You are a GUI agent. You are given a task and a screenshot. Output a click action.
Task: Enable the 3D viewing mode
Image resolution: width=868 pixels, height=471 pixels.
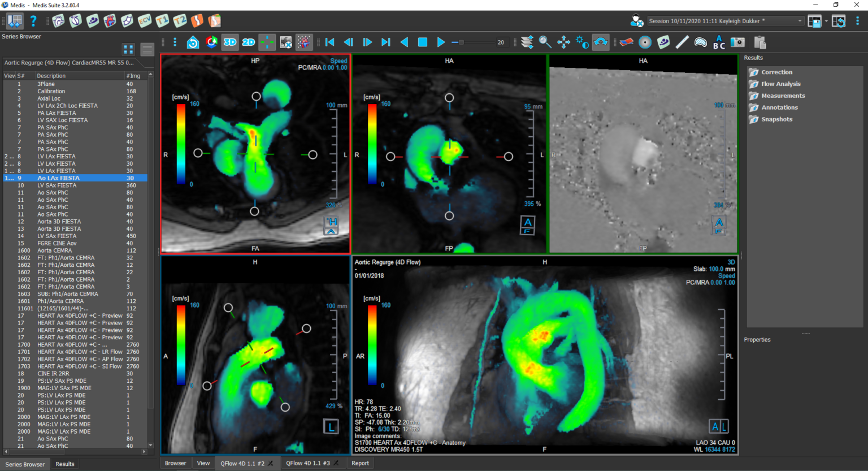coord(229,42)
